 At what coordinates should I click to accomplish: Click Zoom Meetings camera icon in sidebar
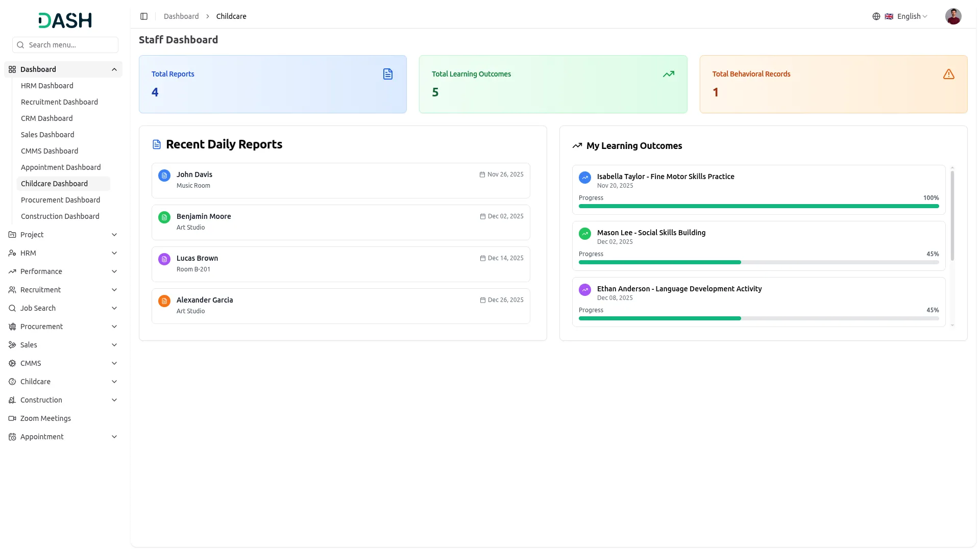[12, 418]
